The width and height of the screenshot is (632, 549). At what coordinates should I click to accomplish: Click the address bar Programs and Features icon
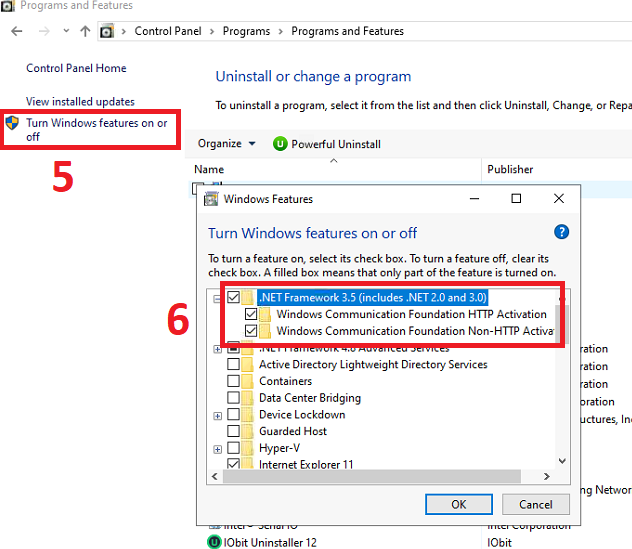coord(107,31)
